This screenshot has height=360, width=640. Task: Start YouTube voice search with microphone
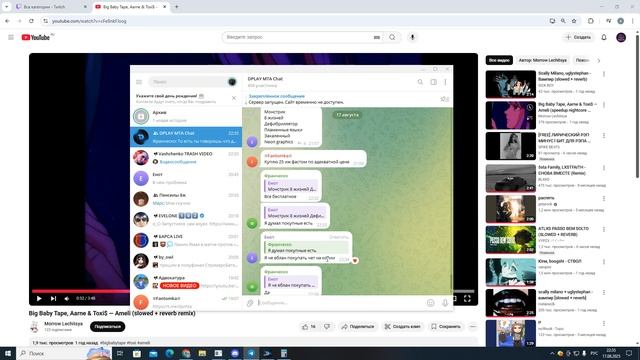tap(412, 37)
